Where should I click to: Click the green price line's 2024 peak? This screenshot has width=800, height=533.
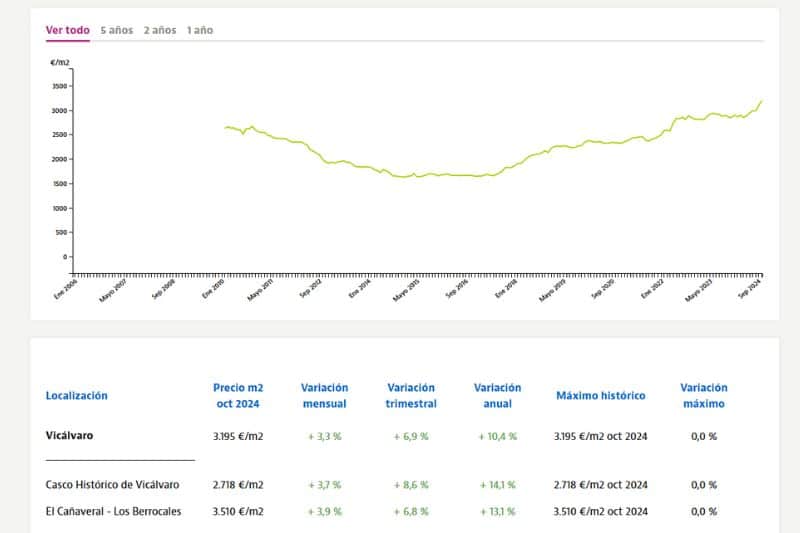[x=761, y=101]
